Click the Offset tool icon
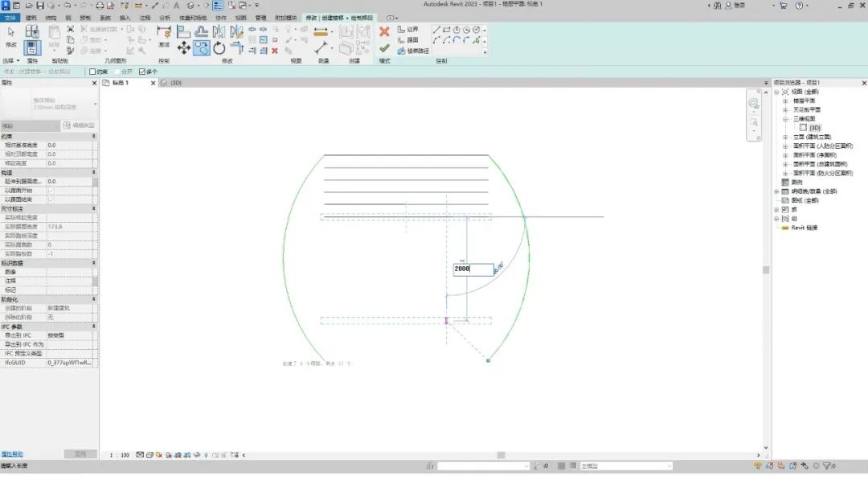The height and width of the screenshot is (489, 868). point(202,31)
